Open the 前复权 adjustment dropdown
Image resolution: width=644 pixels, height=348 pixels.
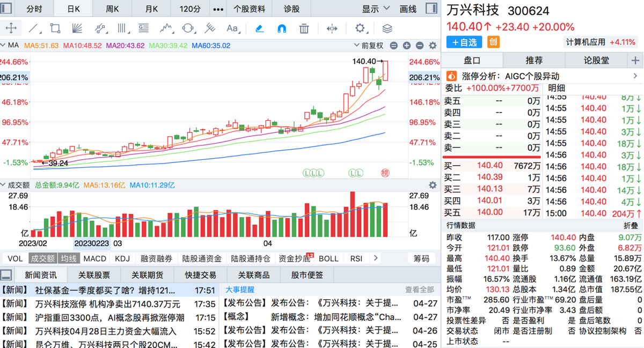tap(369, 46)
